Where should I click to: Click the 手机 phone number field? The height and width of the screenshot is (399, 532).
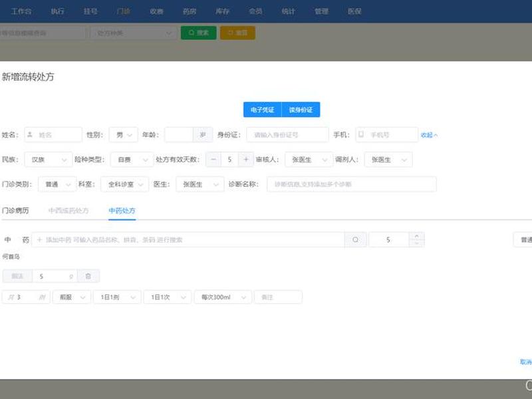point(387,135)
